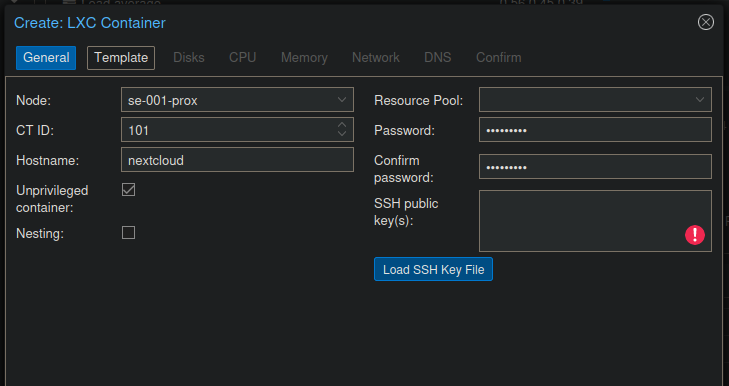Open the Resource Pool dropdown arrow
This screenshot has height=386, width=729.
point(700,100)
